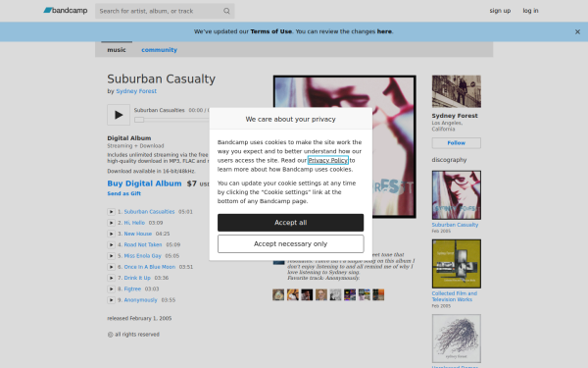Play the main album player button
The width and height of the screenshot is (588, 368).
click(119, 115)
